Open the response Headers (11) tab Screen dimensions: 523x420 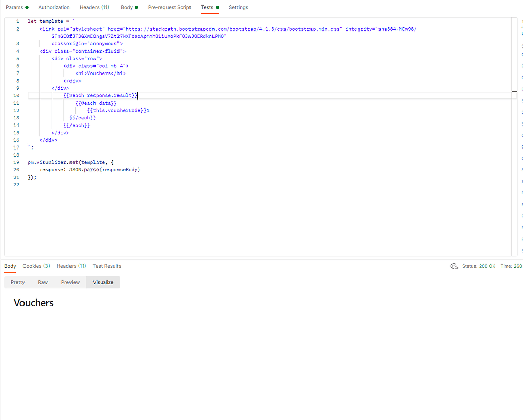[71, 266]
